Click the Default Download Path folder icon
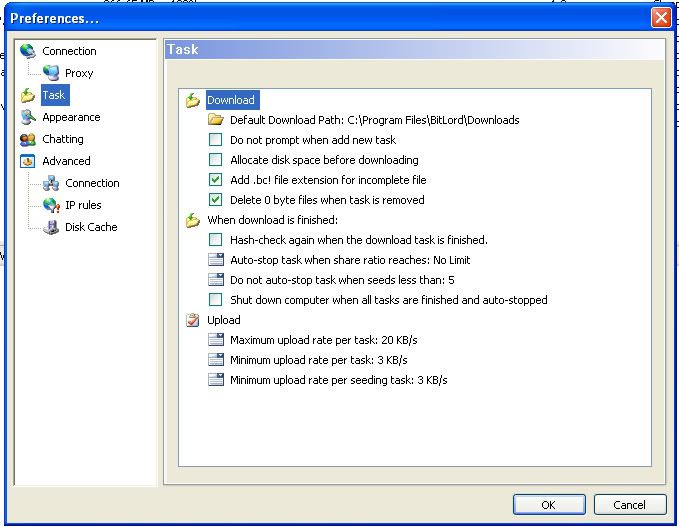The height and width of the screenshot is (527, 679). pos(215,120)
